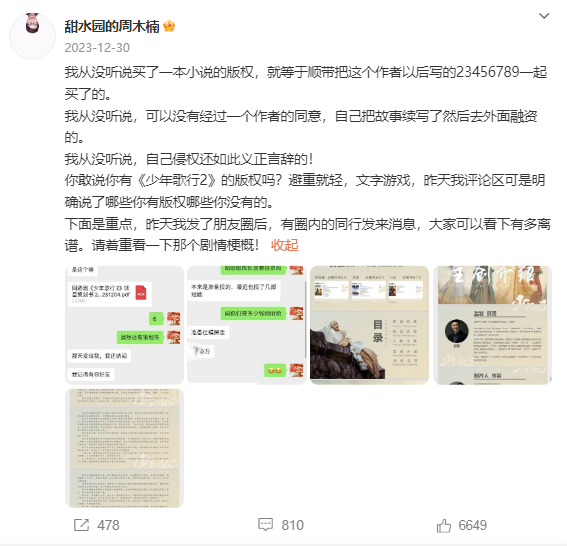Click the post date 2023-12-30
The image size is (567, 546).
(x=97, y=48)
